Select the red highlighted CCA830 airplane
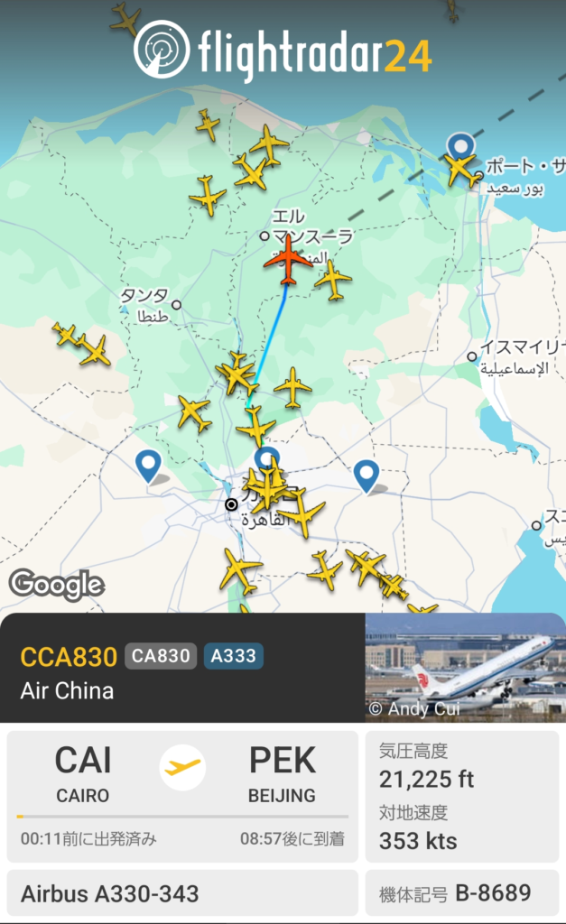Viewport: 566px width, 924px height. 288,261
